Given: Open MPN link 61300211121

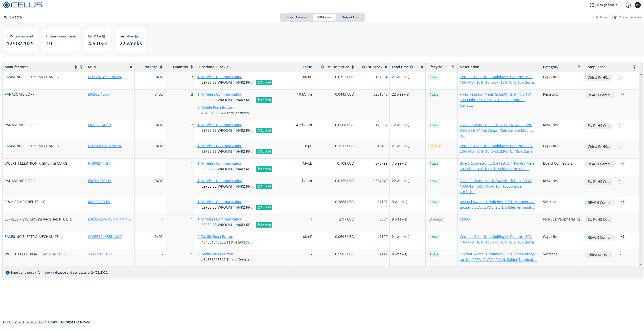Looking at the screenshot, I should click(99, 163).
